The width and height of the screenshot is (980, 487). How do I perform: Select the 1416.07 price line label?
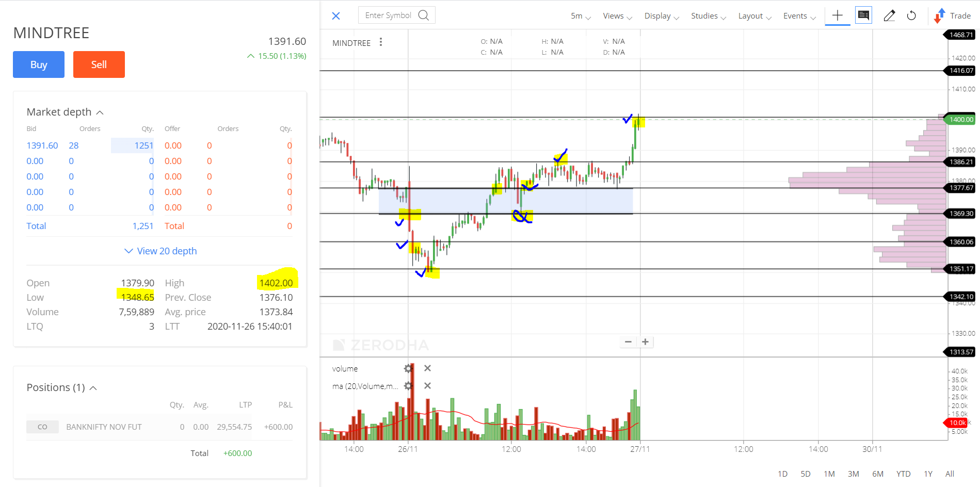pos(960,71)
